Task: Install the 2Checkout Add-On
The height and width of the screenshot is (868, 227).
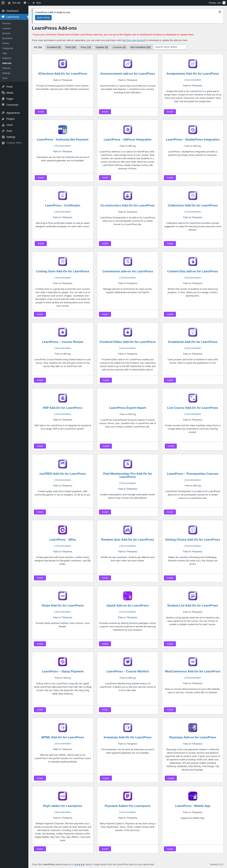Action: (41, 112)
